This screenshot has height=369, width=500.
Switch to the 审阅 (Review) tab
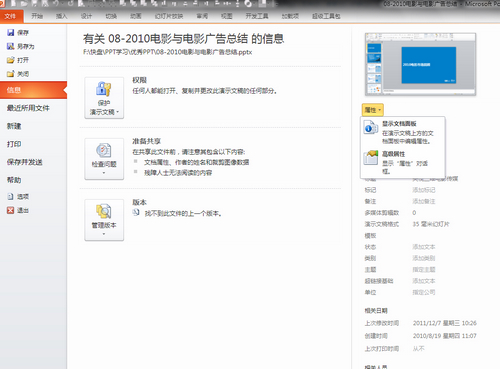[x=202, y=16]
